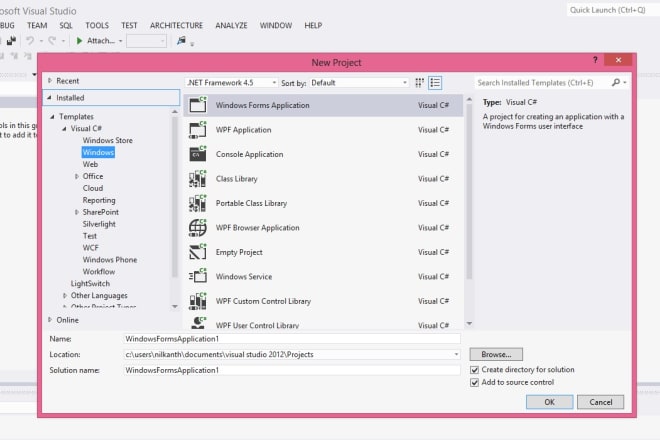Image resolution: width=660 pixels, height=440 pixels.
Task: Click the Class Library template icon
Action: (198, 179)
